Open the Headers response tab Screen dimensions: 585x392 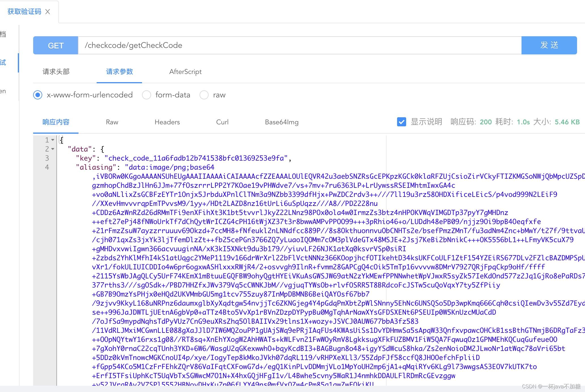coord(167,122)
